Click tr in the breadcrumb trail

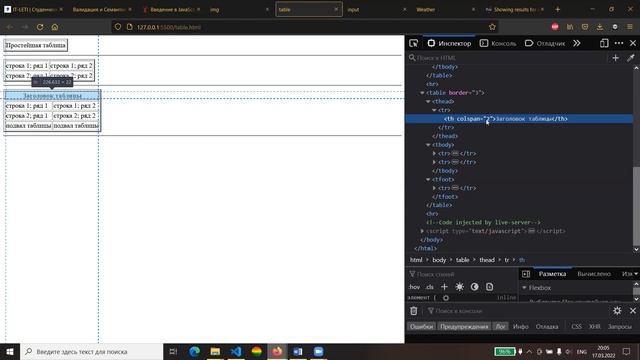(507, 260)
